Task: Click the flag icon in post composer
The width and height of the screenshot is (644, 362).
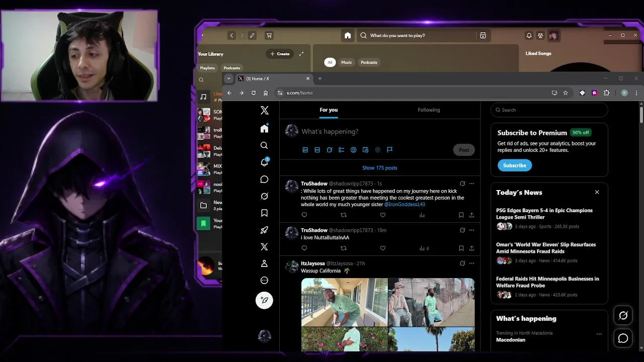Action: tap(389, 150)
